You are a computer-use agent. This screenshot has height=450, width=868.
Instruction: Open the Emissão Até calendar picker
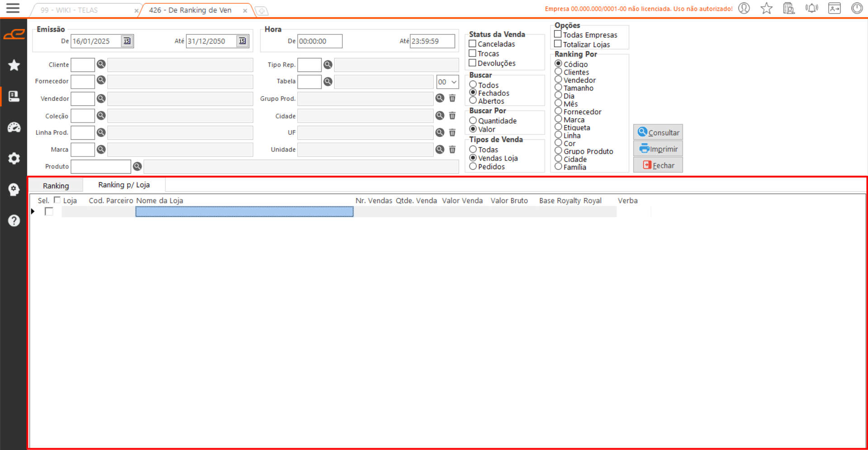[x=242, y=41]
